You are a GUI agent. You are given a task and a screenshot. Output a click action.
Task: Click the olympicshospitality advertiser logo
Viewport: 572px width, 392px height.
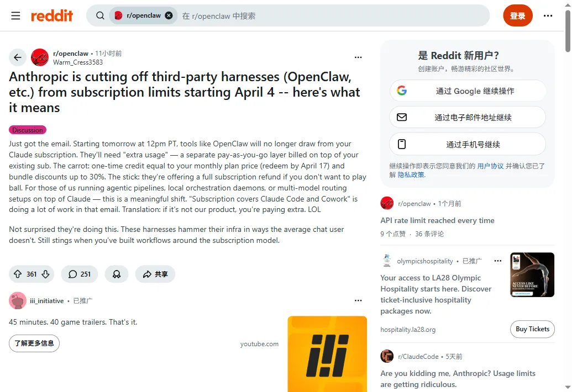pyautogui.click(x=387, y=261)
